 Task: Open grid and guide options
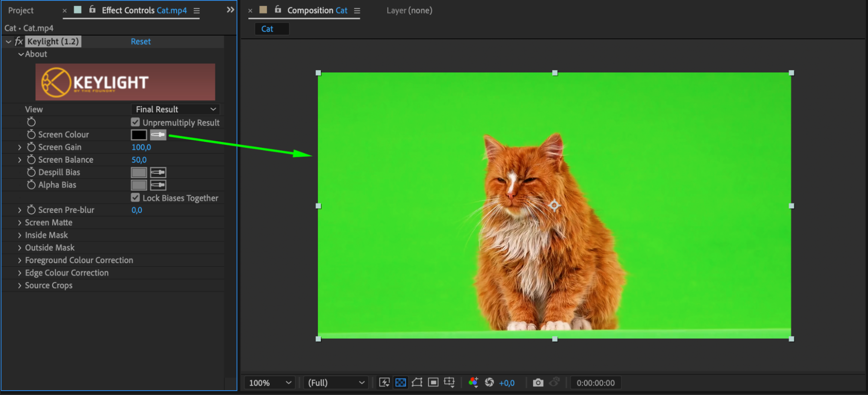pyautogui.click(x=449, y=382)
